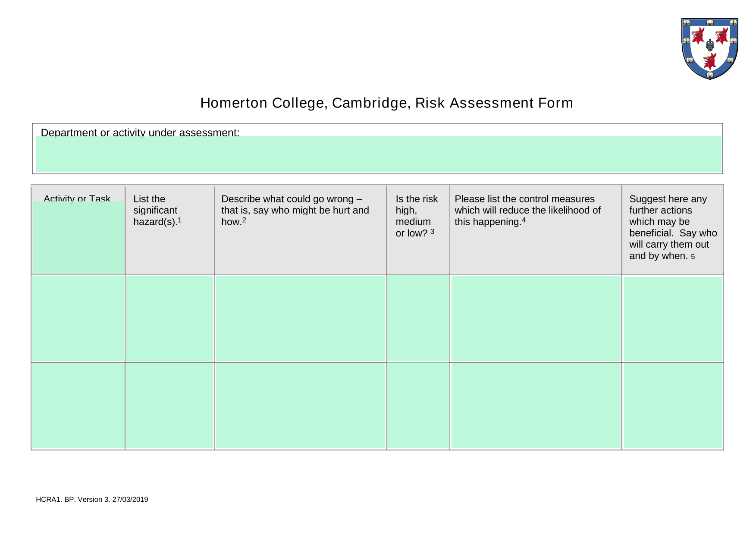756x535 pixels.
Task: Click first row Activity or Task cell
Action: tap(78, 318)
